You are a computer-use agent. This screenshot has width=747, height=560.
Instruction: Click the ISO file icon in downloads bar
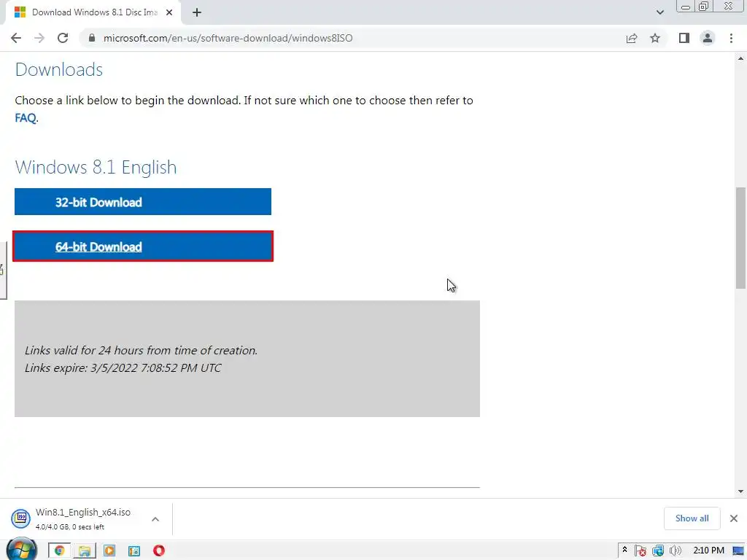[x=21, y=518]
